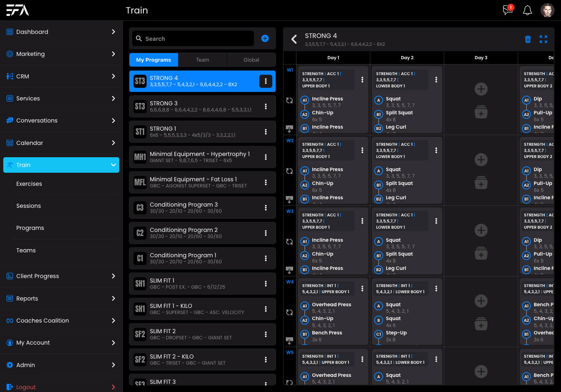Switch to the Global programs tab
The width and height of the screenshot is (561, 392).
coord(251,60)
